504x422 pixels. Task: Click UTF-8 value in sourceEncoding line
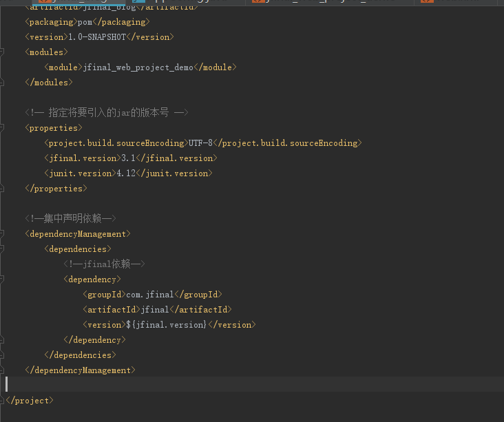pos(200,143)
